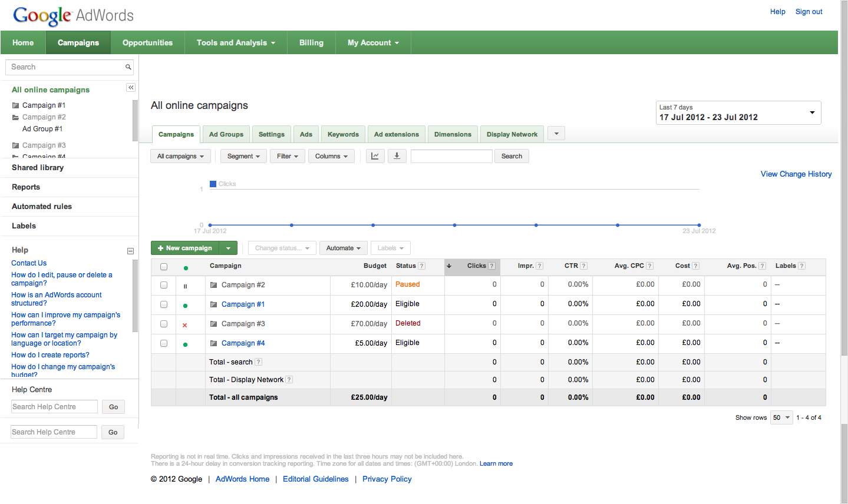Click the green status dot for Campaign #1
The height and width of the screenshot is (504, 848).
pyautogui.click(x=186, y=306)
